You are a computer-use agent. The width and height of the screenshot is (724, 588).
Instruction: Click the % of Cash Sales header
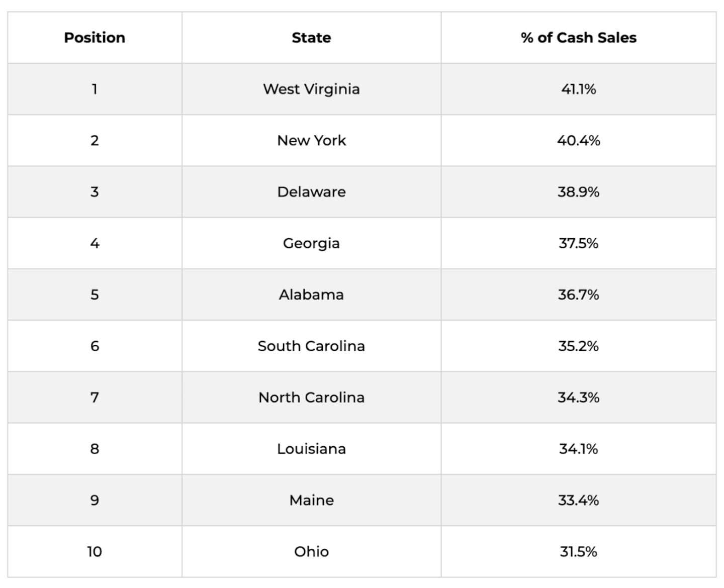click(578, 38)
